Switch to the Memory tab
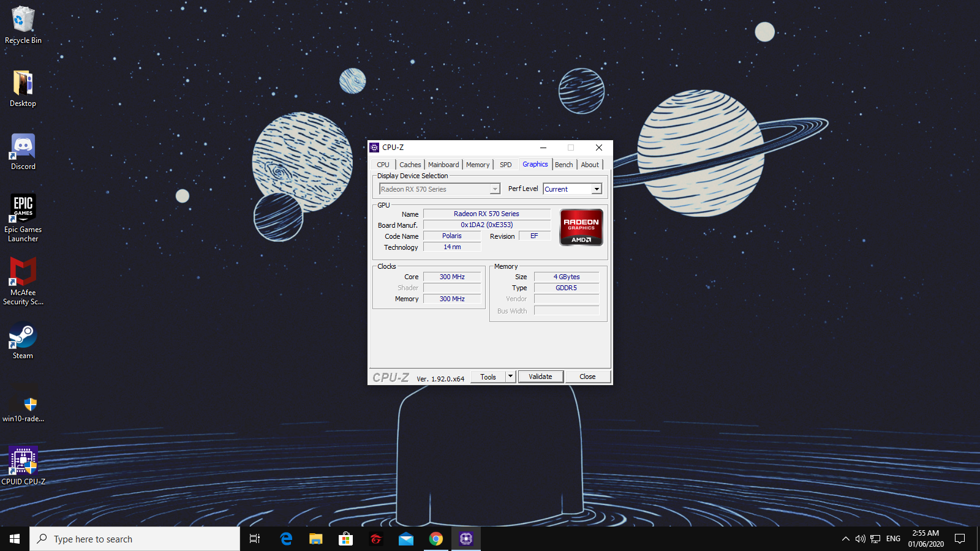980x551 pixels. point(478,165)
